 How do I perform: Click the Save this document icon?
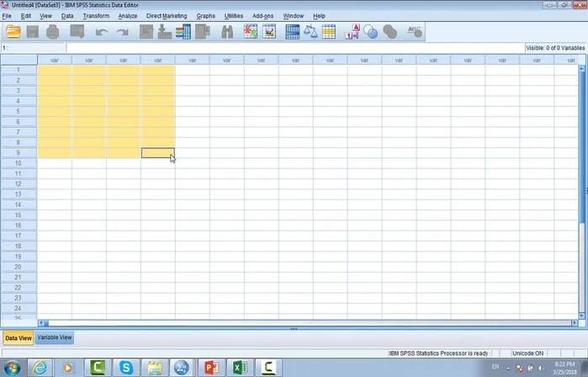(33, 32)
